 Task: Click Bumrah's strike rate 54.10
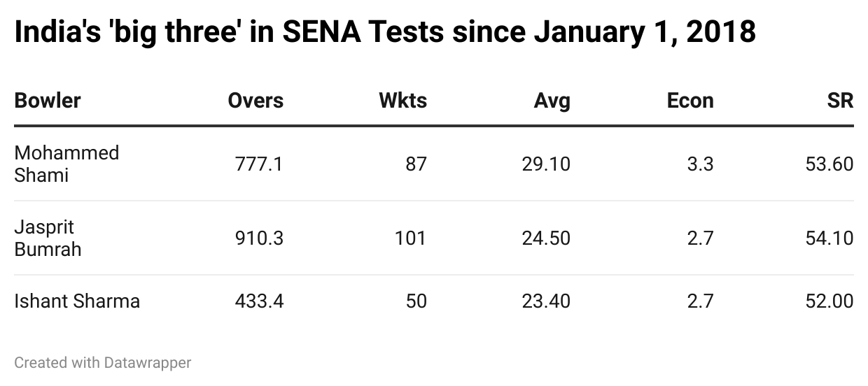tap(829, 238)
